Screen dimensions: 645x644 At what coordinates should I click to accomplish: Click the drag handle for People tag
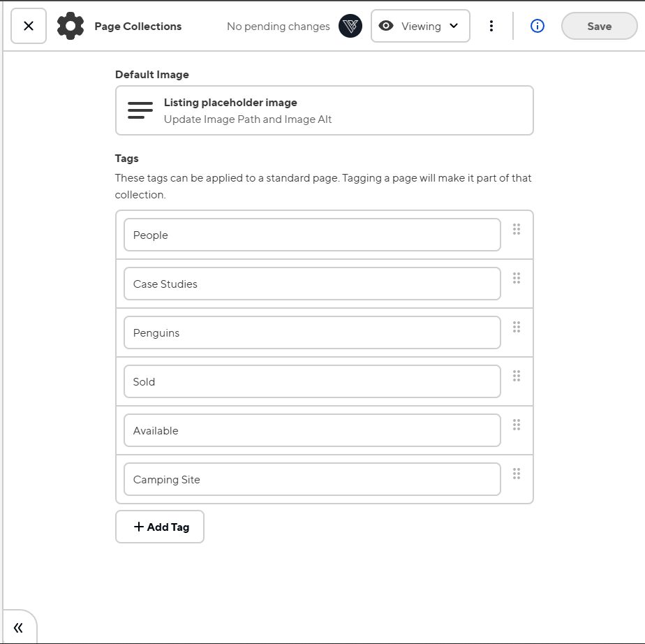(x=517, y=229)
